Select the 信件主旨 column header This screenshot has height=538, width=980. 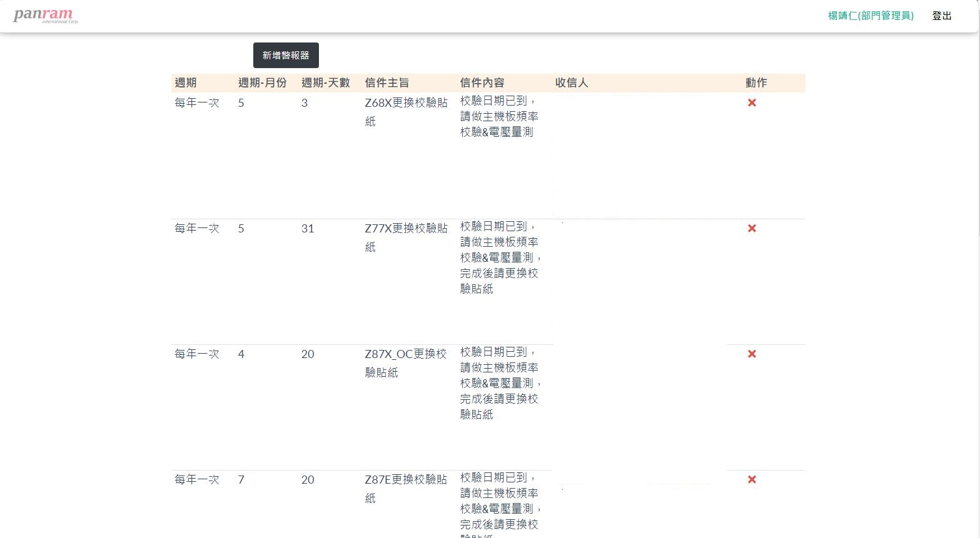[386, 82]
